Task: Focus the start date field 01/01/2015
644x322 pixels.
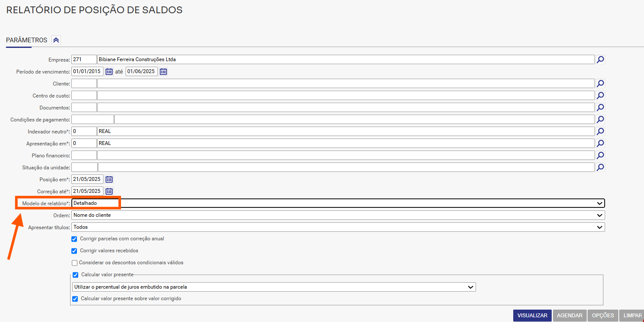Action: [x=87, y=71]
